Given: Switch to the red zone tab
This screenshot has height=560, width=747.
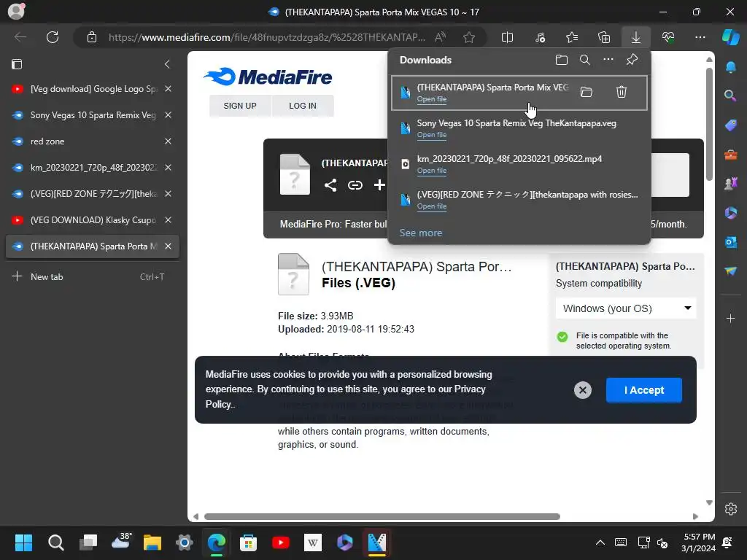Looking at the screenshot, I should (93, 141).
